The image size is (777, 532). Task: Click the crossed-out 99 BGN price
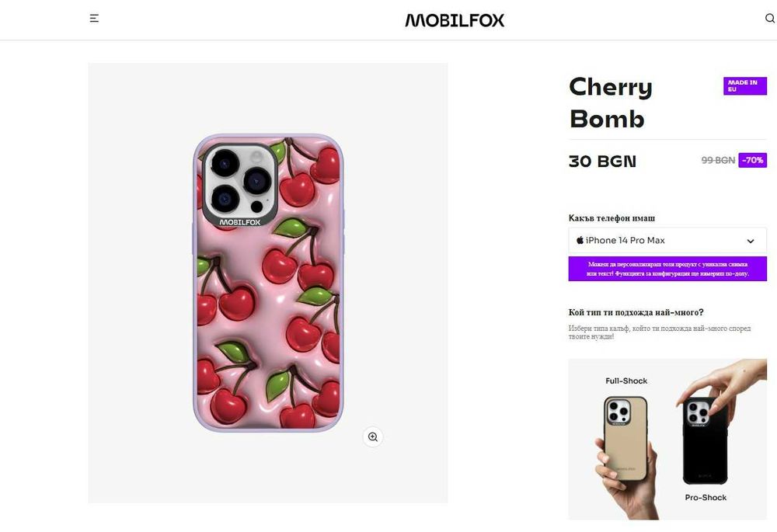(x=718, y=161)
